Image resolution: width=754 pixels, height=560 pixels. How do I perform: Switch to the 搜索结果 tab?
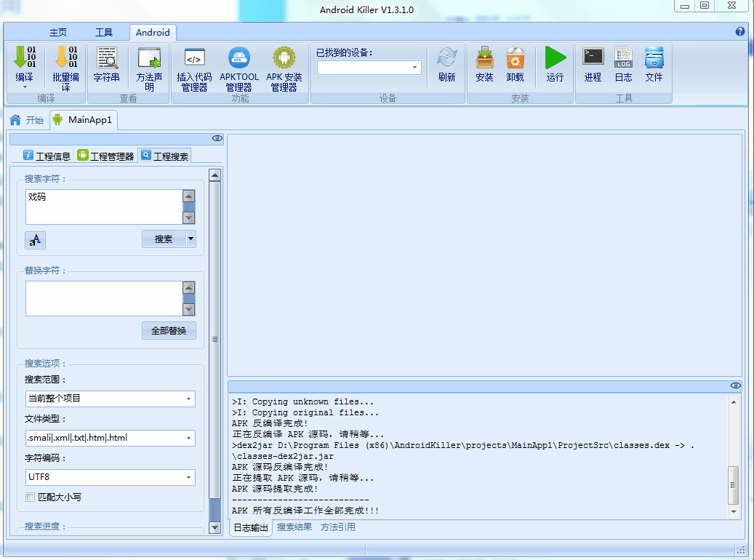(294, 527)
